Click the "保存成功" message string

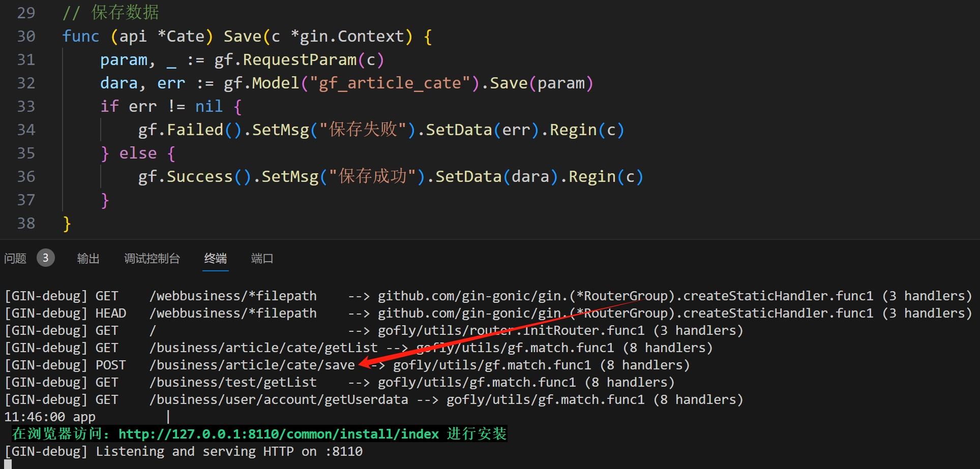point(372,177)
